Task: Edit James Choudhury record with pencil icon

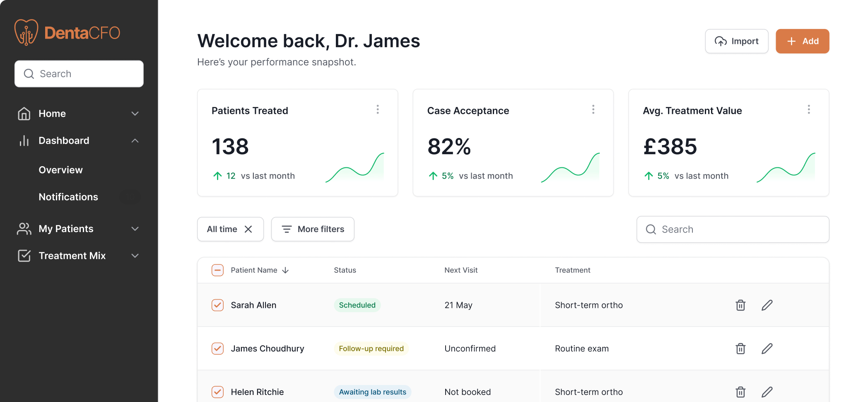Action: 767,349
